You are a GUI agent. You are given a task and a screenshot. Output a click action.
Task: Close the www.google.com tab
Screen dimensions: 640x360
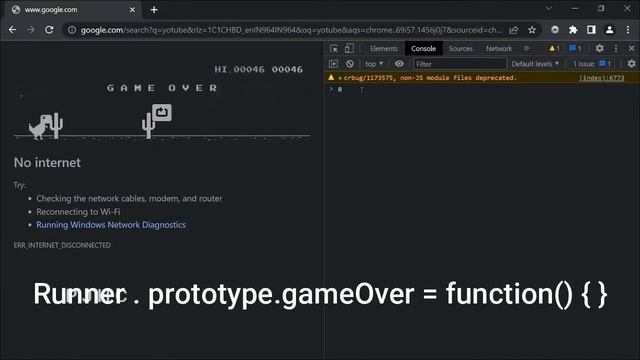(132, 10)
